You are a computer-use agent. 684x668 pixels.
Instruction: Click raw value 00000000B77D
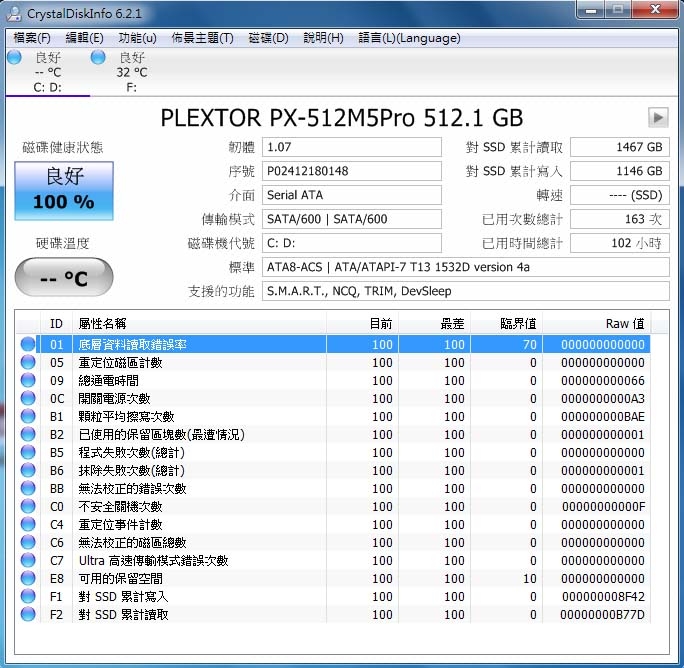pyautogui.click(x=602, y=615)
